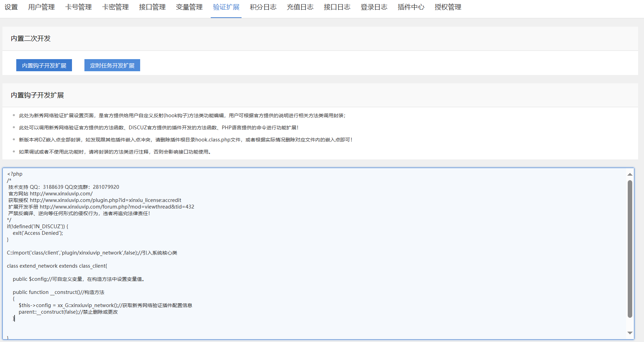Viewport: 644px width, 342px height.
Task: Click scroll-down arrow in code editor
Action: 630,333
